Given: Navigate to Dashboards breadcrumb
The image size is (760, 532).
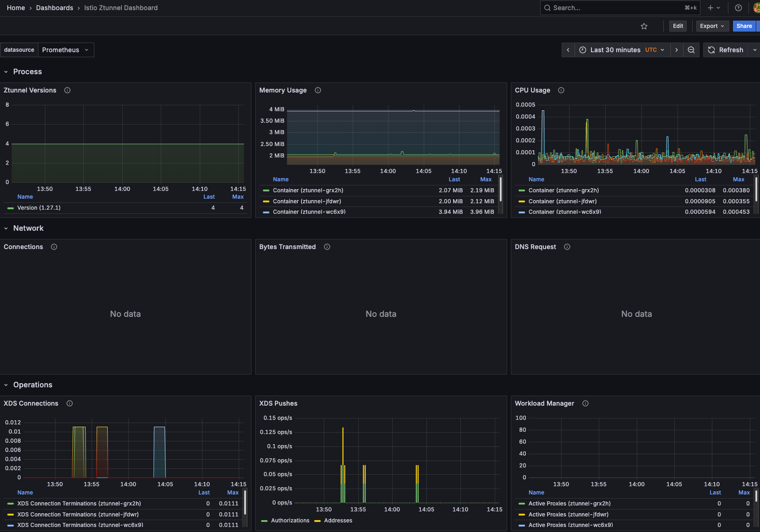Looking at the screenshot, I should pos(55,8).
